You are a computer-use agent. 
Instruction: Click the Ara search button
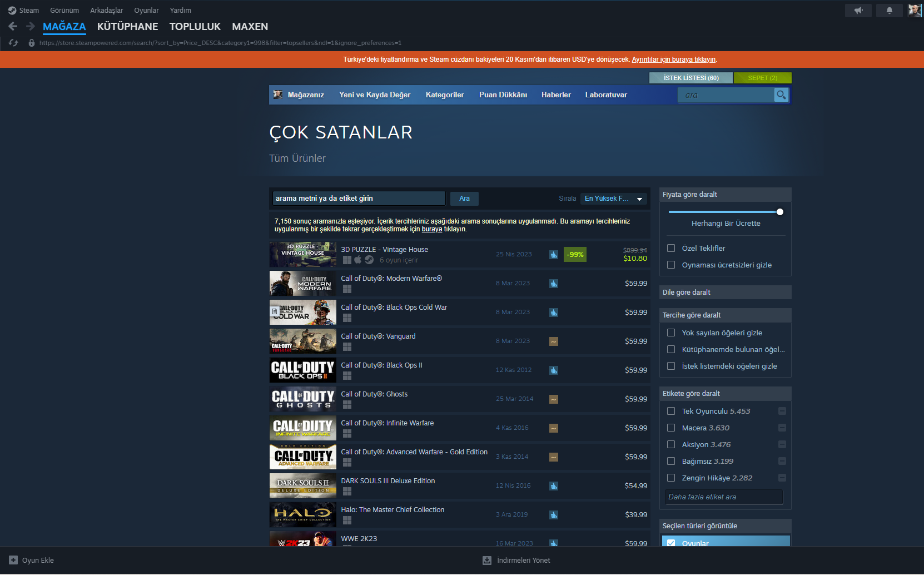point(464,199)
